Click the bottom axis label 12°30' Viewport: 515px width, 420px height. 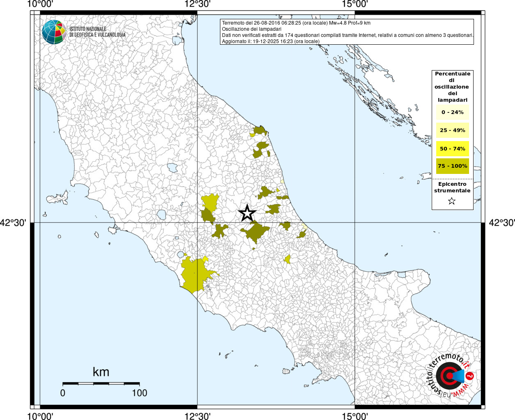click(197, 416)
